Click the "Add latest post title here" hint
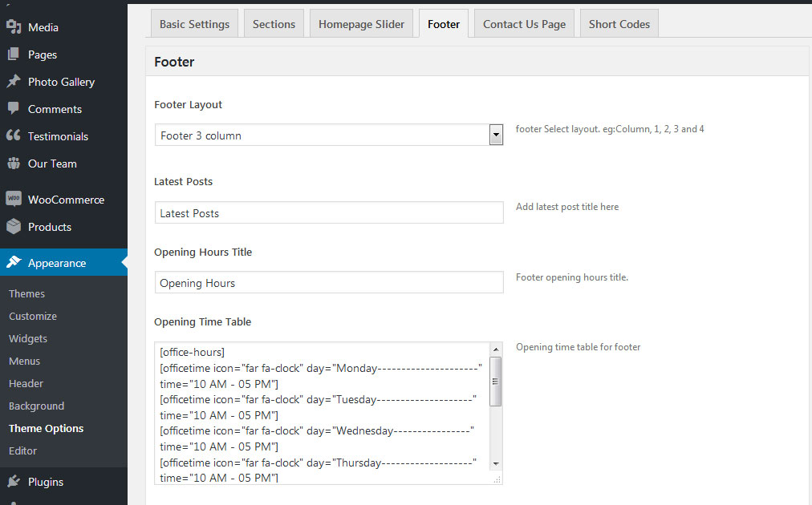This screenshot has height=505, width=812. pos(567,207)
